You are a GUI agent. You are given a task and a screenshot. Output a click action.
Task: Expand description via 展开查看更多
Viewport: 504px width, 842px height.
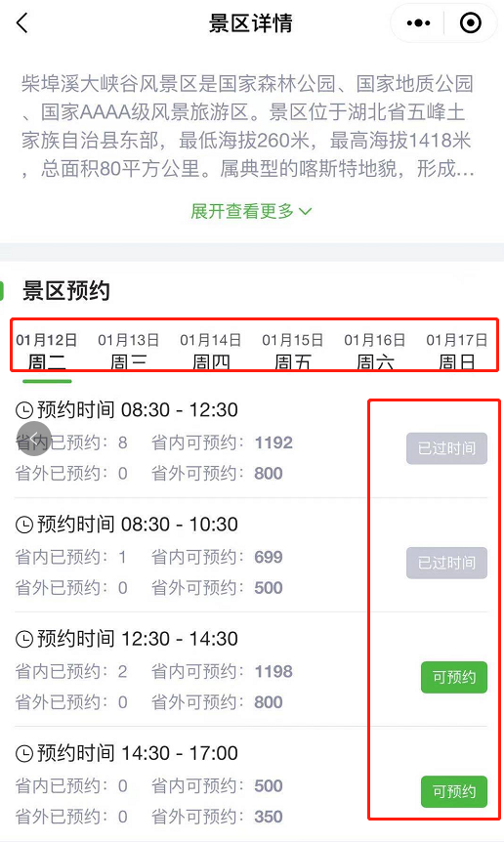(251, 211)
